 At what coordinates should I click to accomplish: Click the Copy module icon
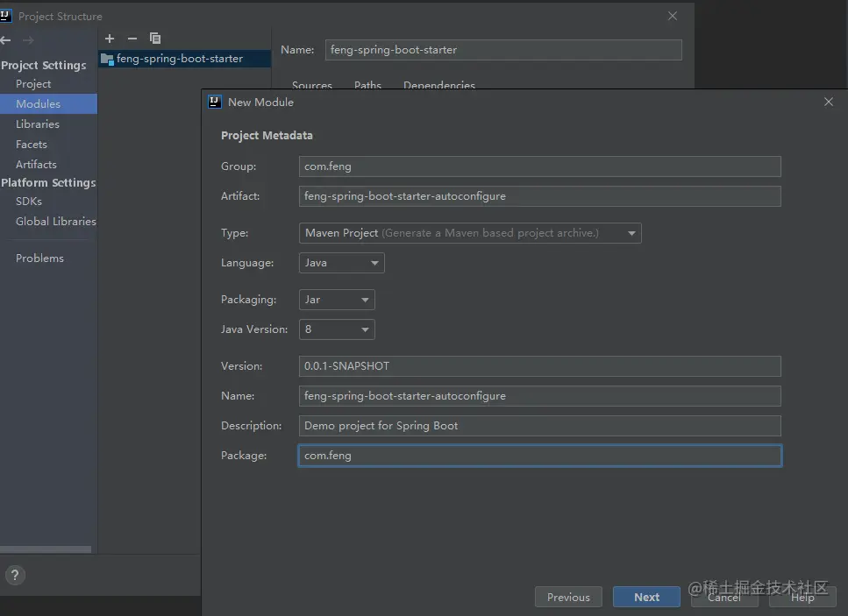[155, 39]
